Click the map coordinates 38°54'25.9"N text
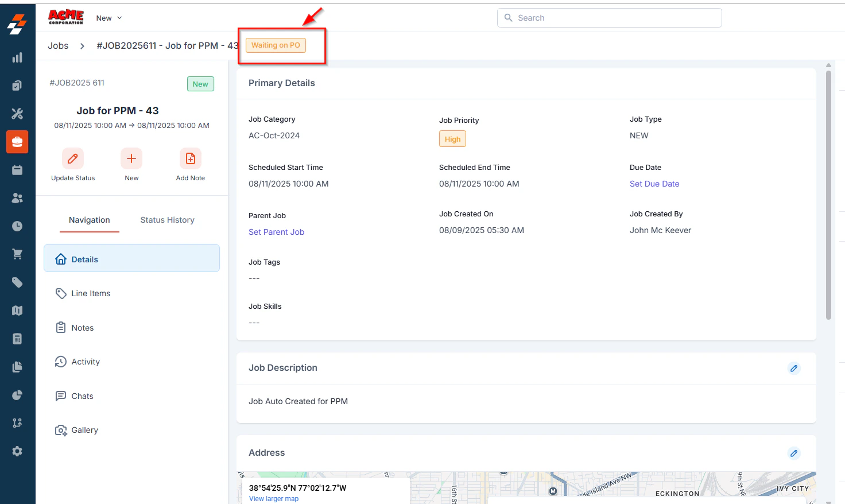845x504 pixels. 297,488
